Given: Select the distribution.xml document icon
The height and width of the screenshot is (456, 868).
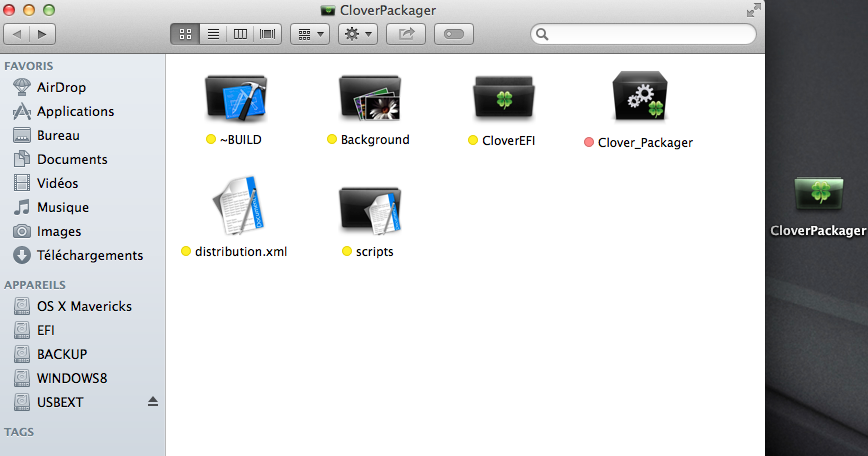Looking at the screenshot, I should click(x=239, y=206).
